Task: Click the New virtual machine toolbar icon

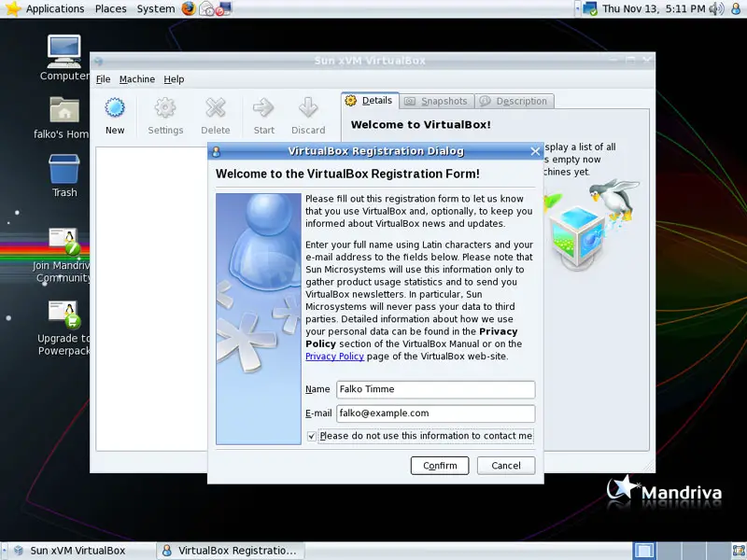Action: pos(115,108)
